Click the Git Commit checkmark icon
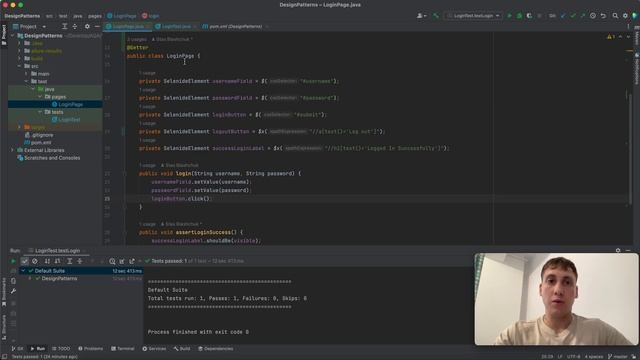 pos(573,16)
